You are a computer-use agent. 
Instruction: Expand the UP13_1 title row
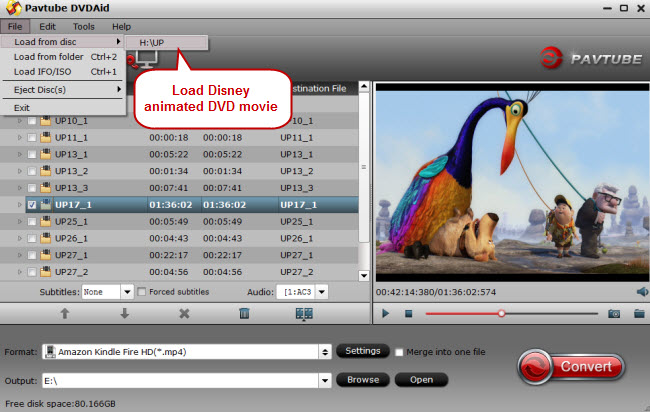(19, 154)
